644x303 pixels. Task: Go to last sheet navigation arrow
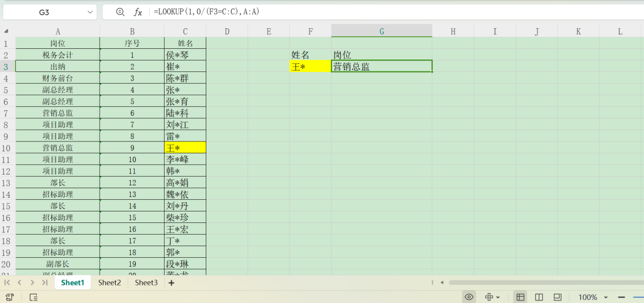pos(45,283)
